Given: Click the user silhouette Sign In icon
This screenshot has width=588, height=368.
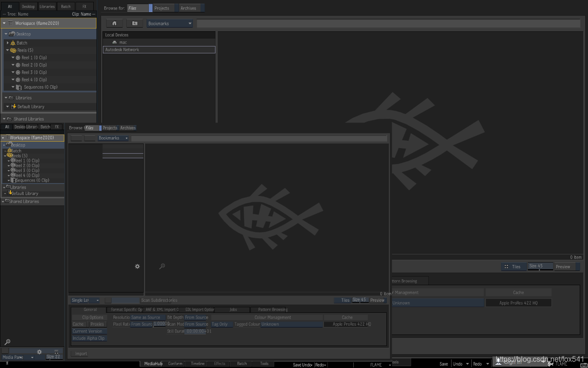Looking at the screenshot, I should [x=498, y=362].
